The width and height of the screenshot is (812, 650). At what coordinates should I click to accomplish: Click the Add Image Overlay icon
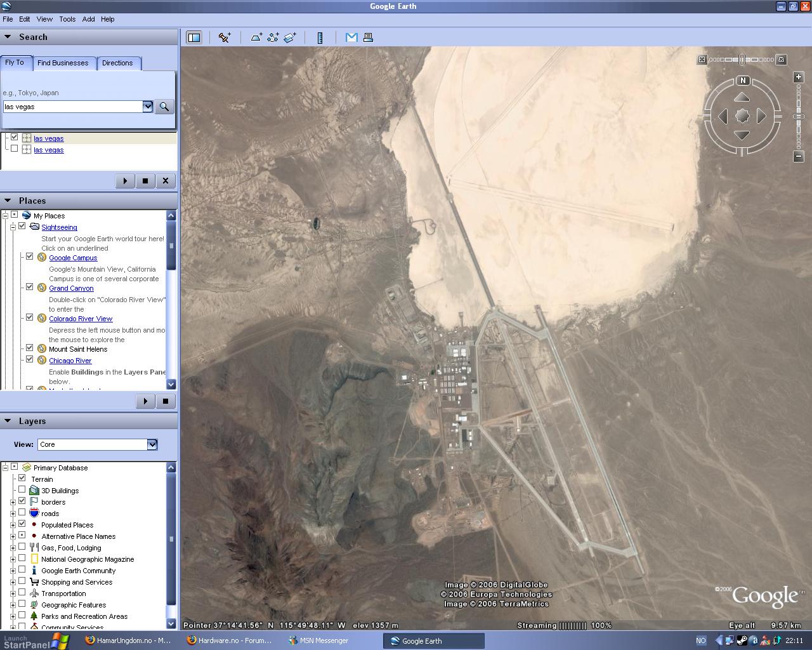click(x=290, y=37)
